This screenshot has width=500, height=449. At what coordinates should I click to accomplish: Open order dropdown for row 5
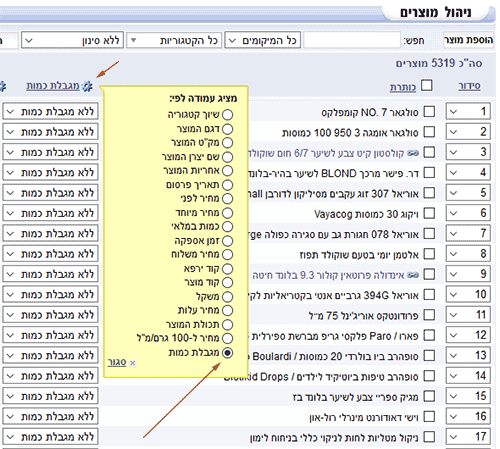(468, 193)
